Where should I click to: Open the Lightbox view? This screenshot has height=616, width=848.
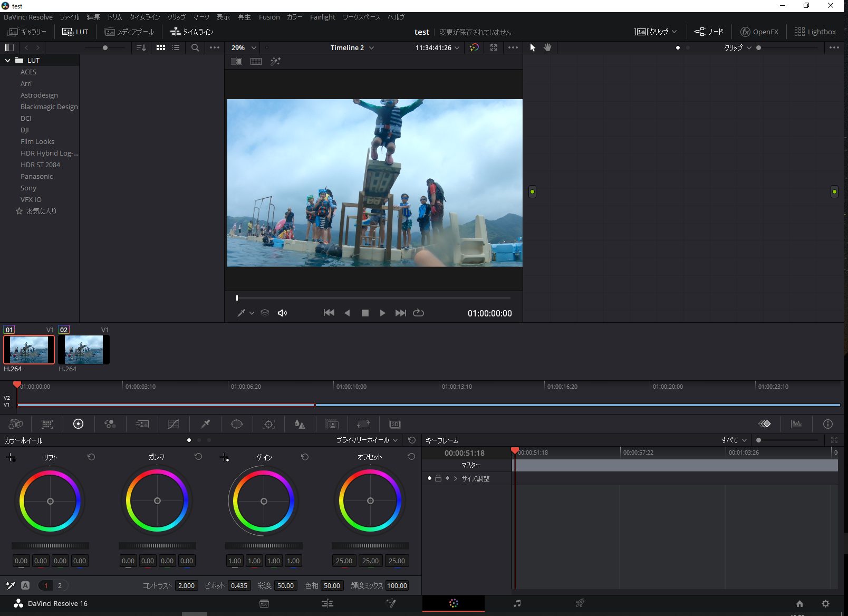coord(815,32)
